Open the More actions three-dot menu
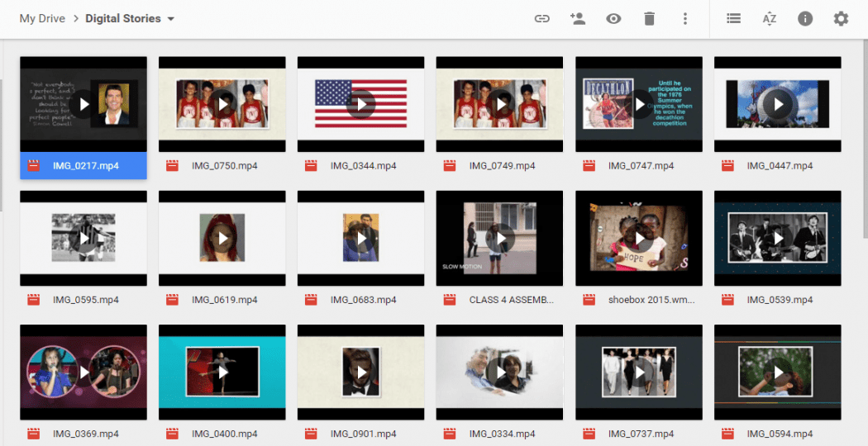 [685, 19]
